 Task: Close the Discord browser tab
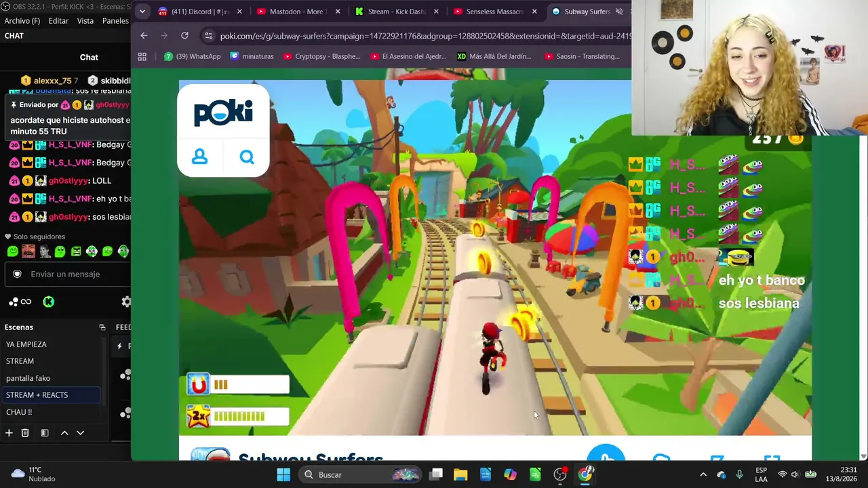[239, 12]
